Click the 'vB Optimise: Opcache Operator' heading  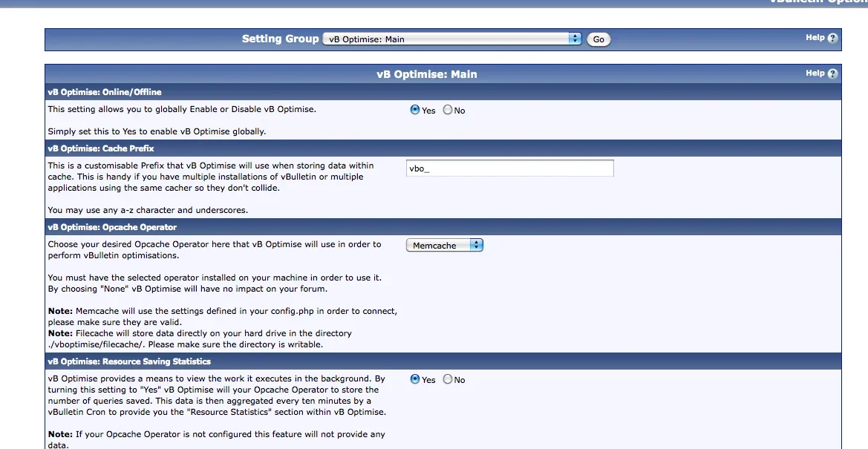tap(112, 227)
